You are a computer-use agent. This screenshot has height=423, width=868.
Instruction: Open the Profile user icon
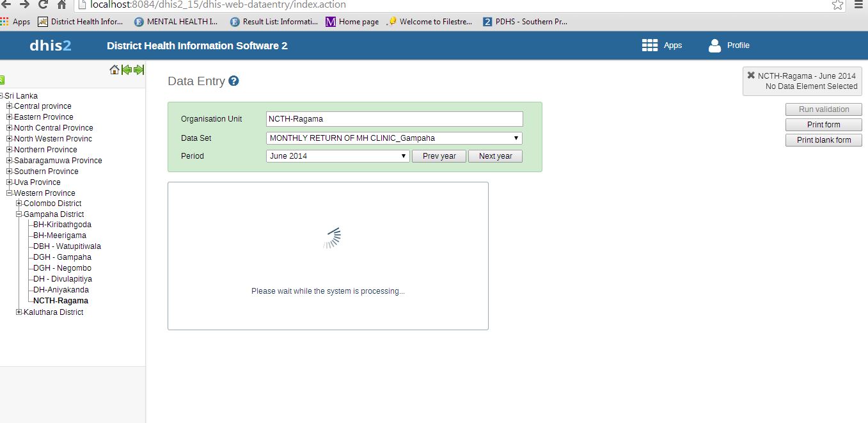[714, 45]
